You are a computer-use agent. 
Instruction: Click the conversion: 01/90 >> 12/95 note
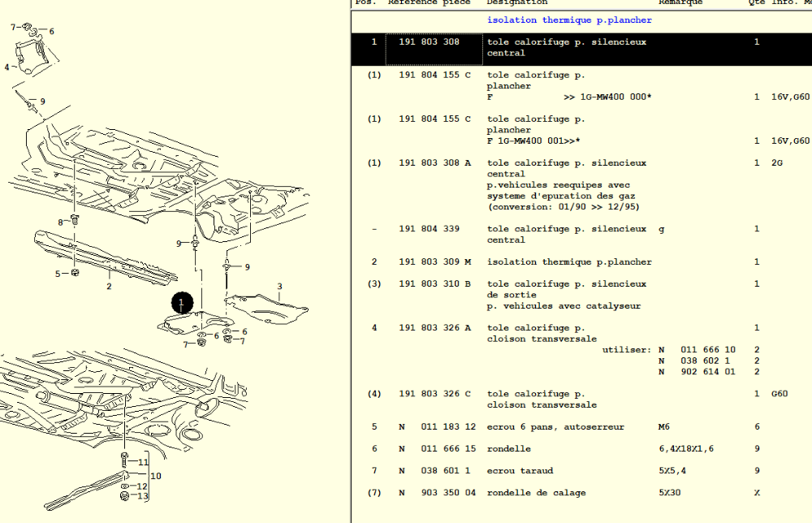click(x=563, y=207)
